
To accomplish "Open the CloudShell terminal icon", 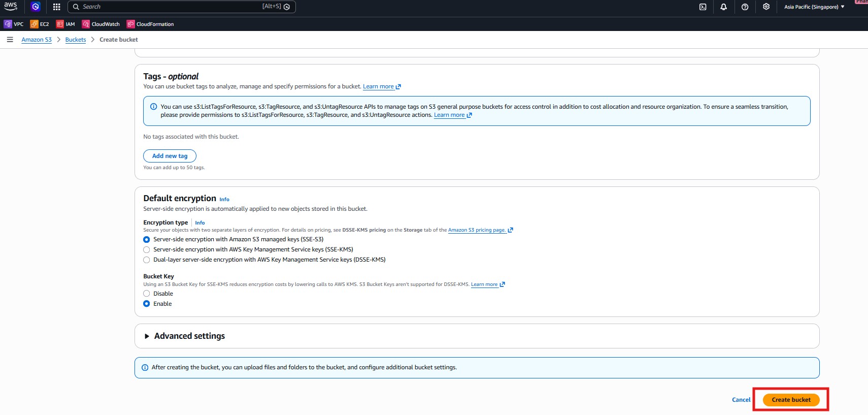I will tap(703, 7).
